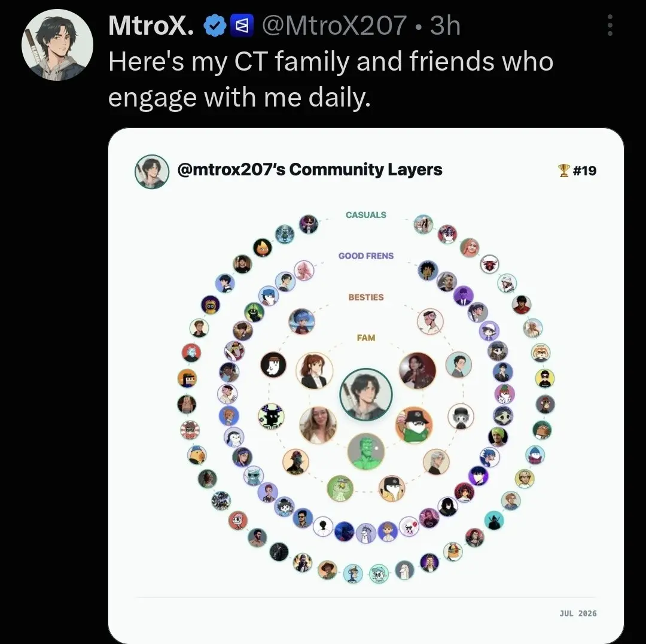Click the small avatar beside Community Layers title

pos(151,172)
